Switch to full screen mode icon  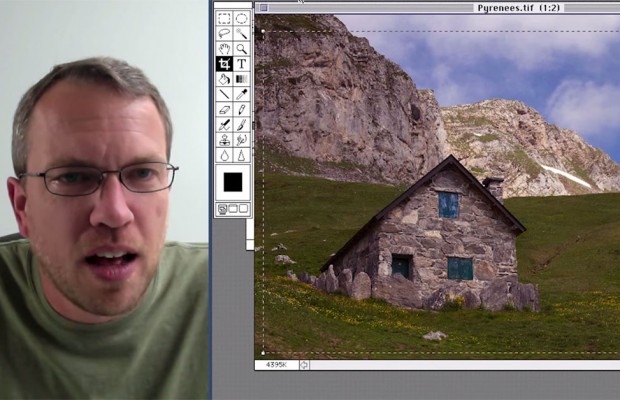pos(241,209)
